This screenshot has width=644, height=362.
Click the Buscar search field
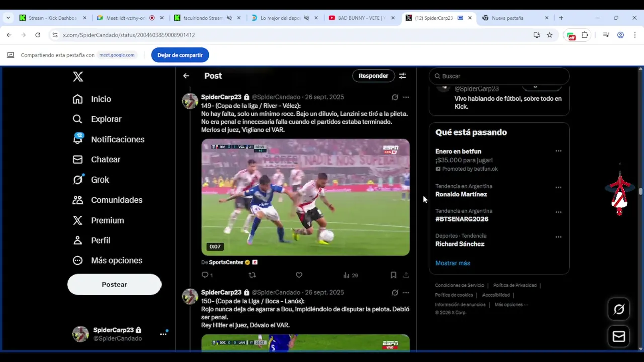[x=499, y=76]
